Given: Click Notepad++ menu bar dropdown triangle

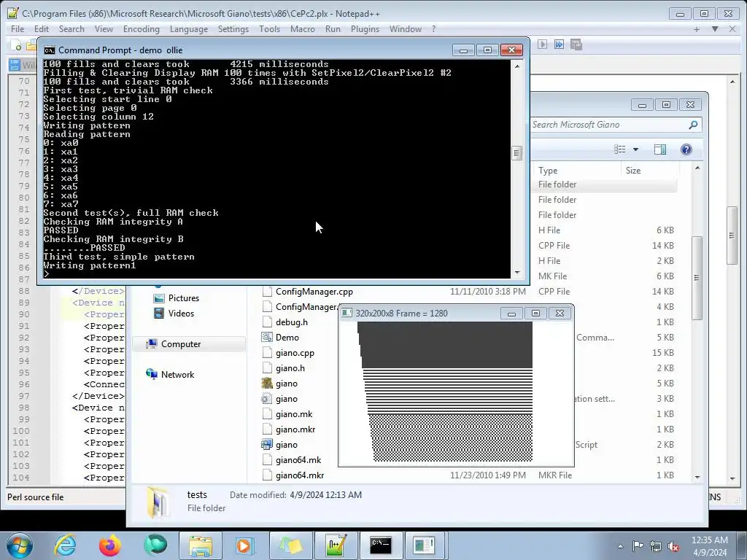Looking at the screenshot, I should (715, 29).
